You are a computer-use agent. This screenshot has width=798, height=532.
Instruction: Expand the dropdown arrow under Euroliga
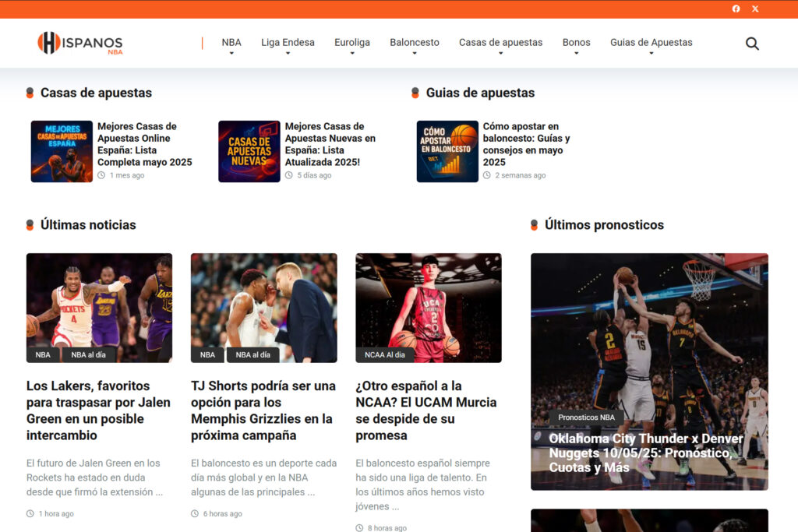coord(352,54)
